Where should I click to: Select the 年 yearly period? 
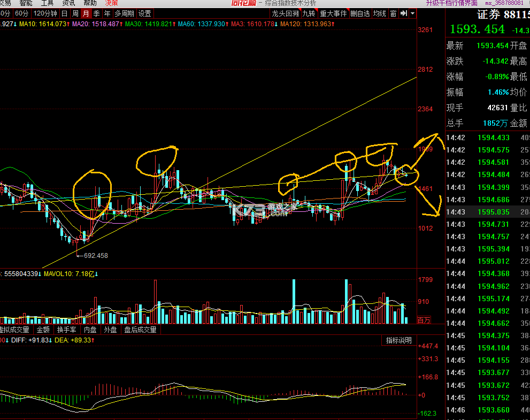pos(107,13)
